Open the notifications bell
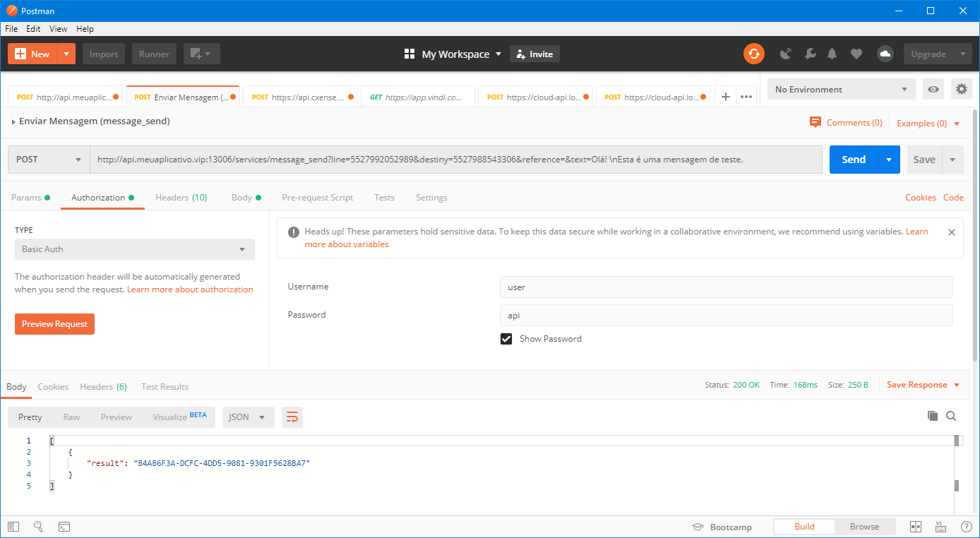The width and height of the screenshot is (980, 538). click(x=832, y=54)
